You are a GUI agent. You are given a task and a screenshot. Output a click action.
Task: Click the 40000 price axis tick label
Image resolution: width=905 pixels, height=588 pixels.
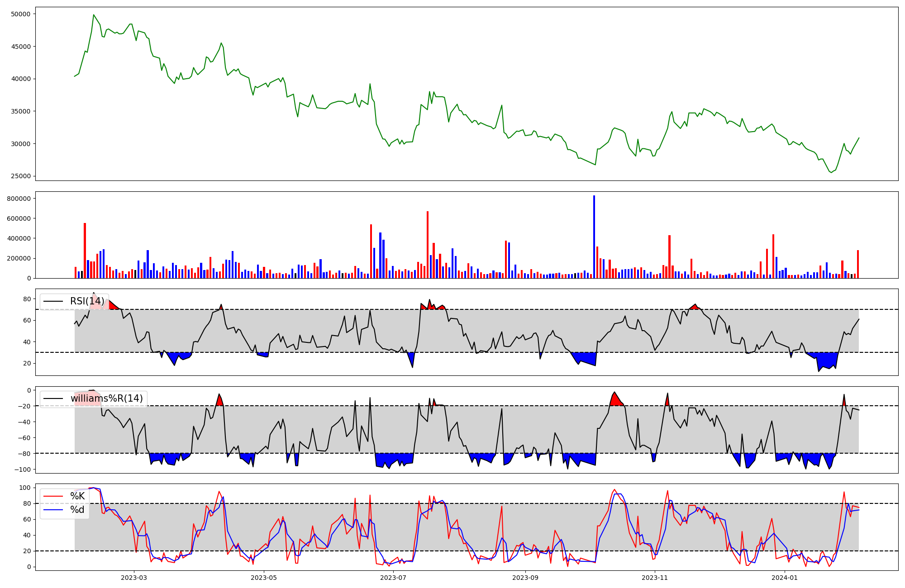point(20,79)
